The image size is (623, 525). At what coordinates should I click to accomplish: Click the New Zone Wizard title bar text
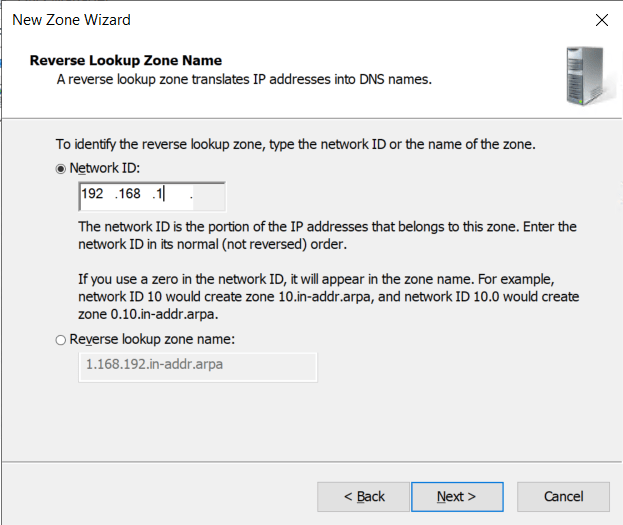(x=71, y=20)
